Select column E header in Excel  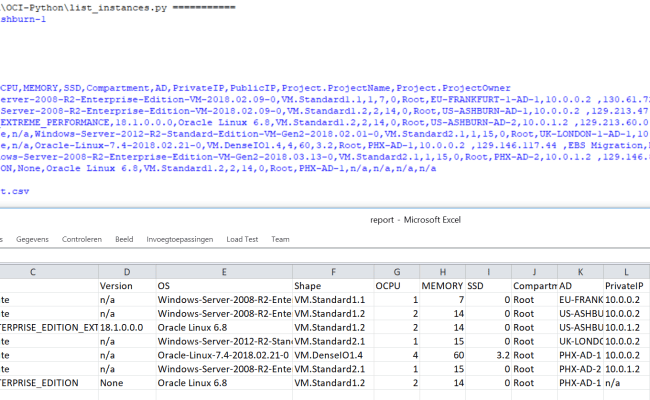tap(224, 272)
